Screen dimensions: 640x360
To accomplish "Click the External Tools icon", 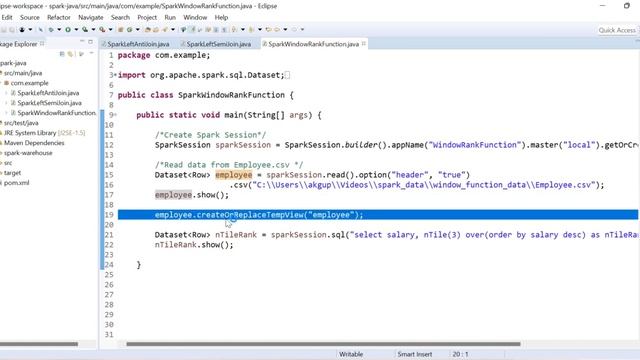I will coord(102,29).
